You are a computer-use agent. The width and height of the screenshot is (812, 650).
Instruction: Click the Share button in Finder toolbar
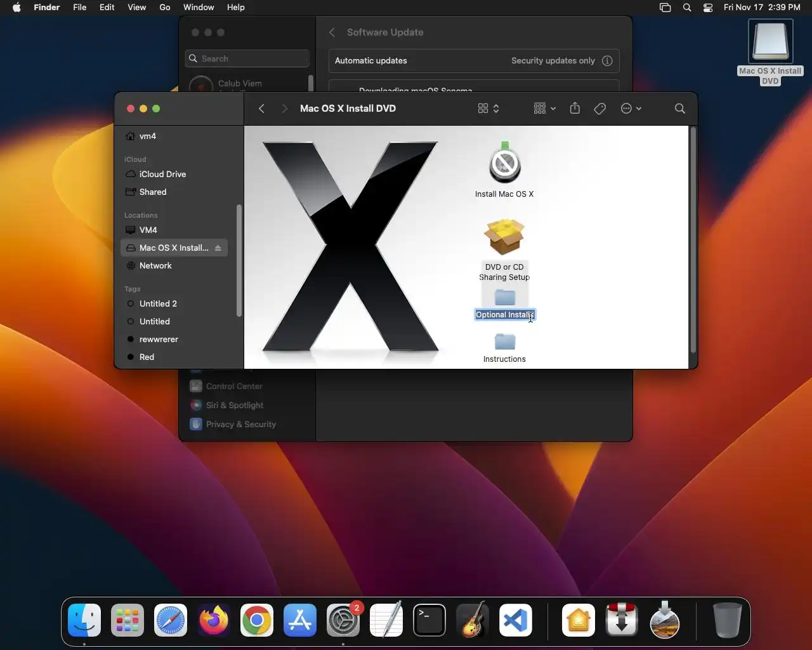[575, 109]
